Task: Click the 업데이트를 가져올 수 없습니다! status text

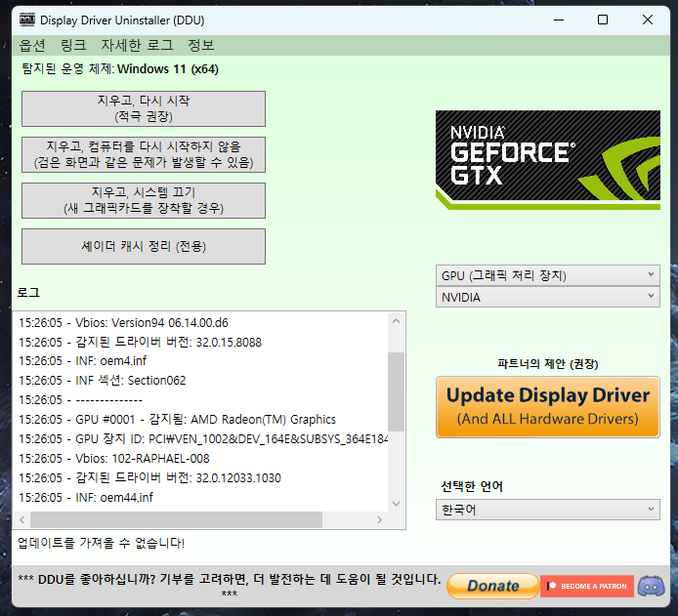Action: point(102,543)
